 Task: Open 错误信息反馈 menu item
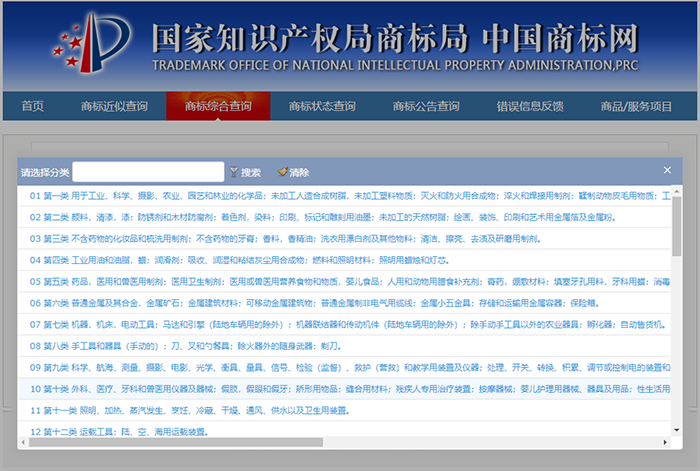(x=530, y=106)
